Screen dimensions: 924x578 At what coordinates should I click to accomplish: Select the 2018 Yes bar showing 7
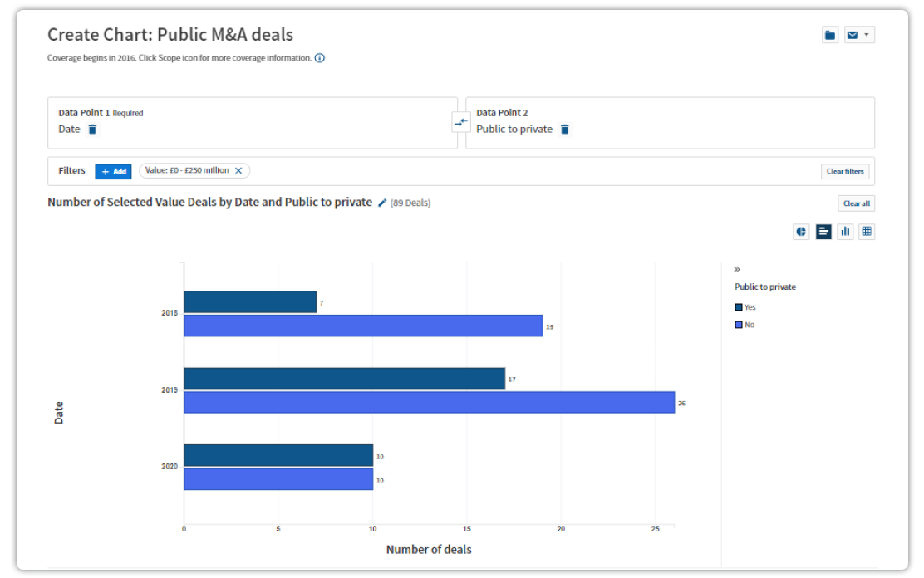(x=250, y=301)
